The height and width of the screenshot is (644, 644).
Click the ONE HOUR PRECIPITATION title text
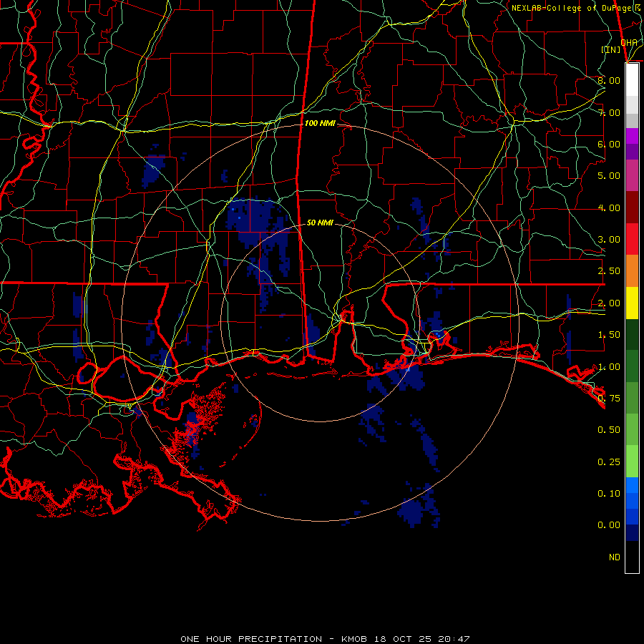(251, 639)
